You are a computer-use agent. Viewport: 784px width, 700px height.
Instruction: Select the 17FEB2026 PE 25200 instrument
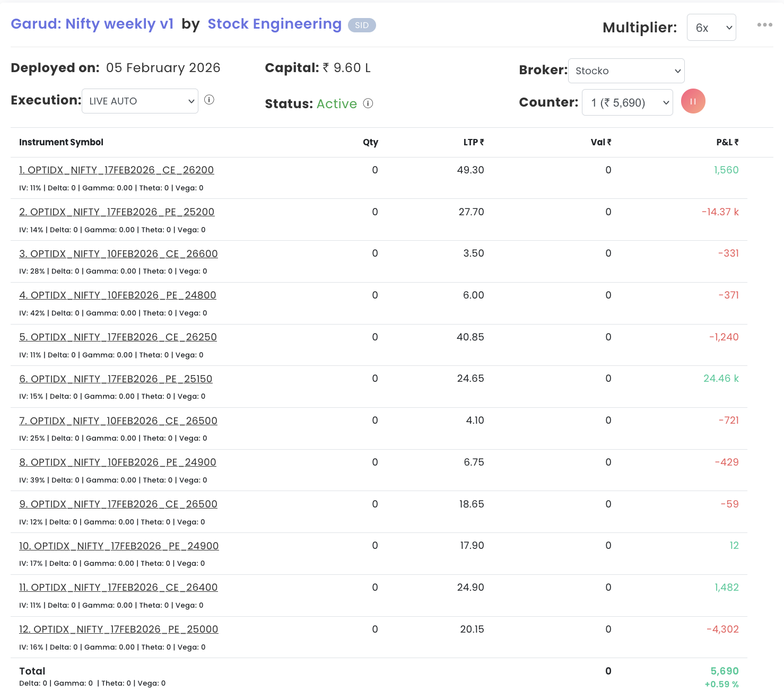tap(117, 212)
